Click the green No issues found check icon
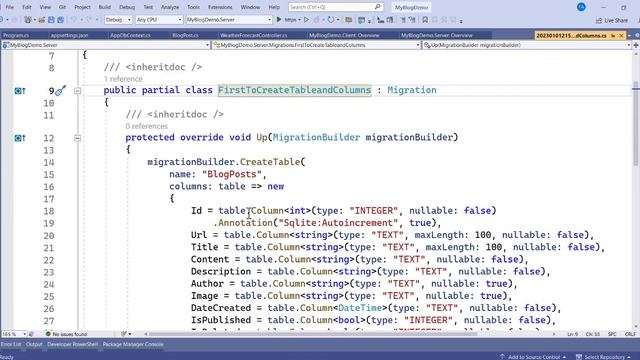This screenshot has height=360, width=640. 48,334
